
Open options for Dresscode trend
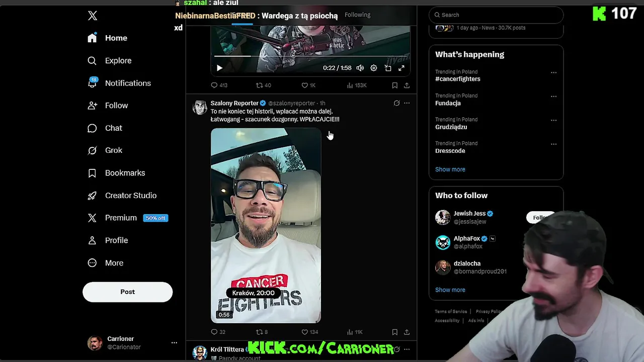coord(553,144)
